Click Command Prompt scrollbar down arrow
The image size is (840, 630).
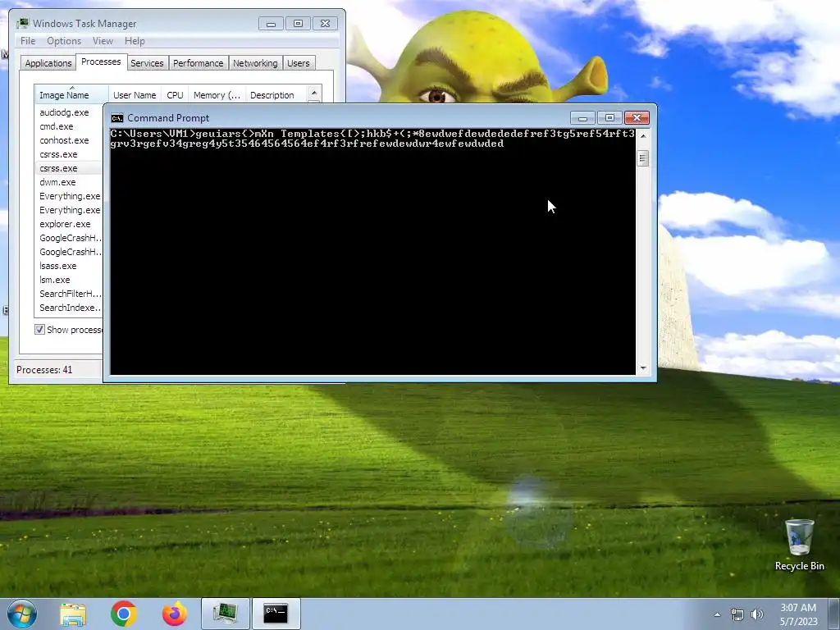pyautogui.click(x=643, y=368)
